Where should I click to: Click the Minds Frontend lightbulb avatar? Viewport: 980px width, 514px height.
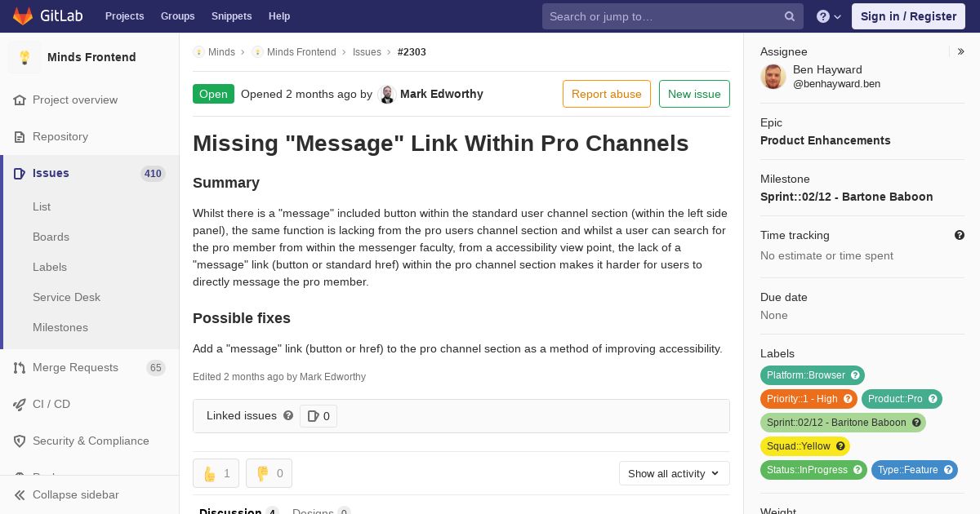pyautogui.click(x=24, y=57)
